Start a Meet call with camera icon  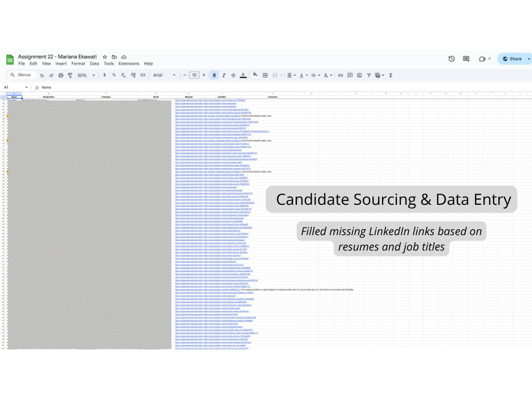[482, 59]
